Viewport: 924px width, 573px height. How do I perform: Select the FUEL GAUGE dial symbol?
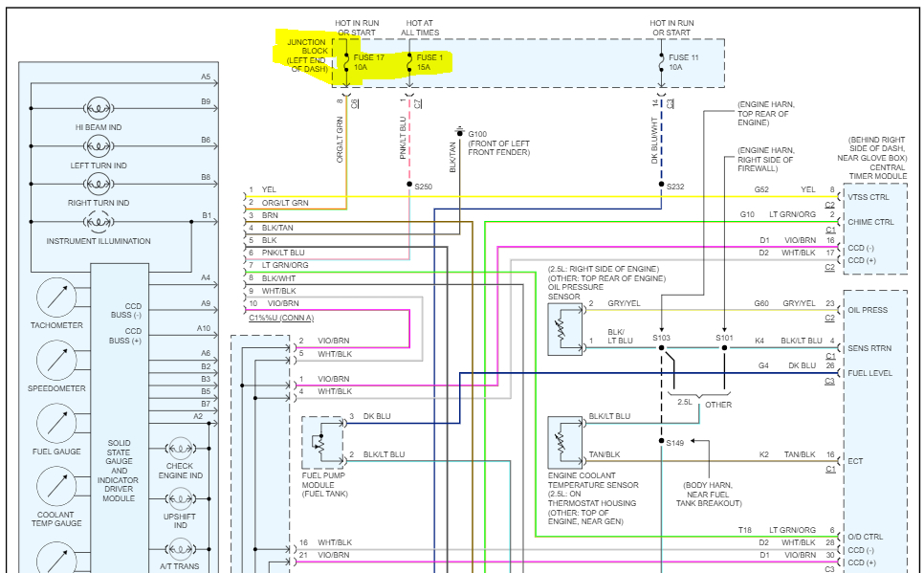[56, 424]
